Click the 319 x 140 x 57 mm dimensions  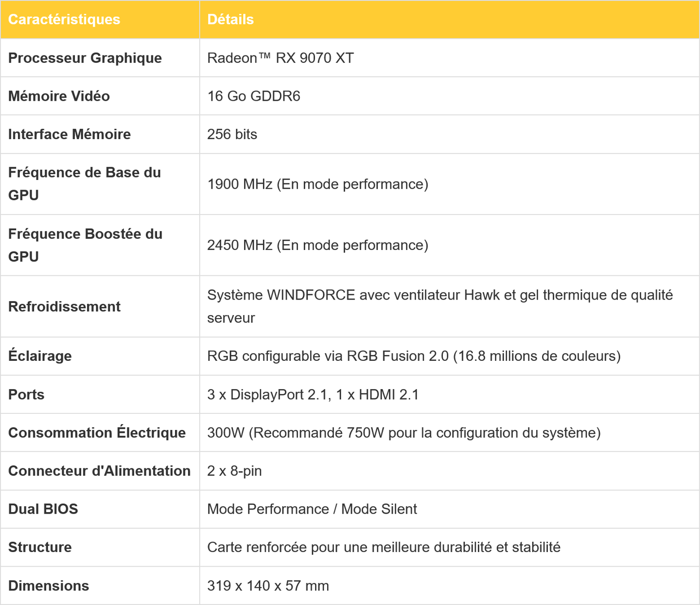pyautogui.click(x=268, y=586)
